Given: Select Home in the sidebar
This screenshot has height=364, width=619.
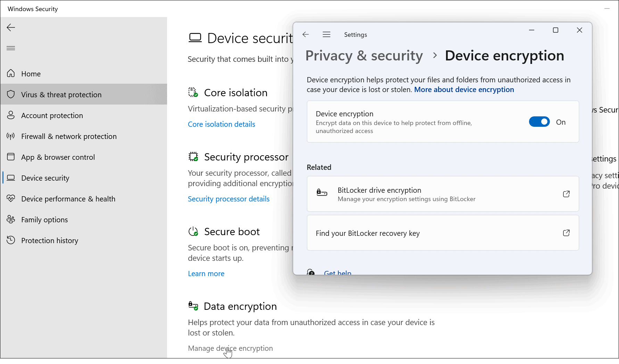Looking at the screenshot, I should tap(84, 74).
